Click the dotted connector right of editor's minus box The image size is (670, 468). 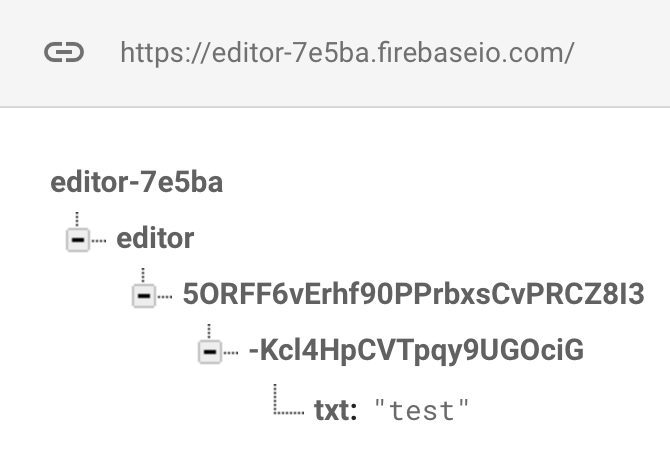coord(99,241)
